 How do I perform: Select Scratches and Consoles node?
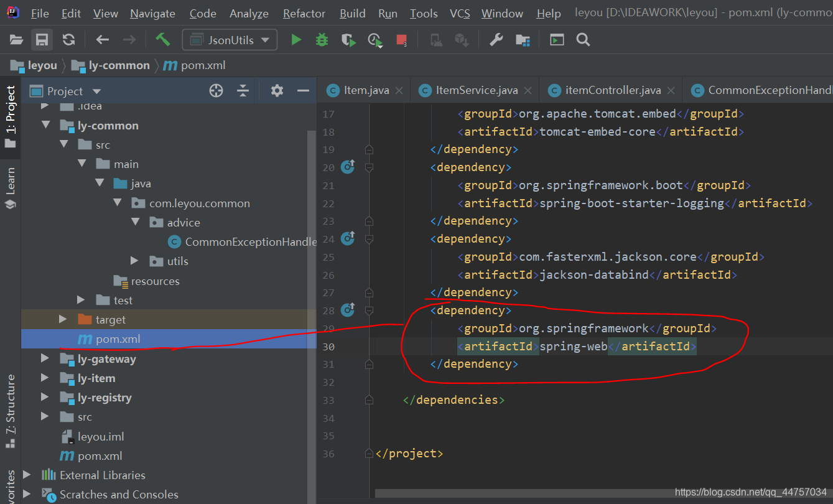coord(109,494)
